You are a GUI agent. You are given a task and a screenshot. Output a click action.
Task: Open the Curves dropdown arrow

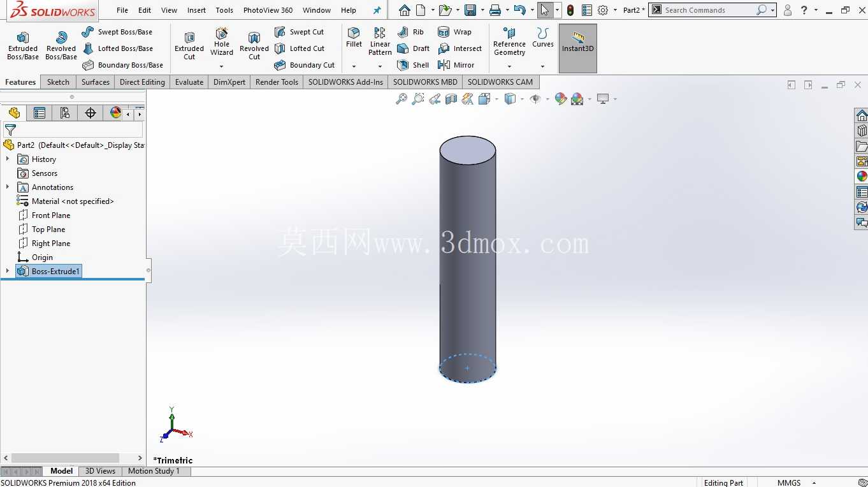543,66
